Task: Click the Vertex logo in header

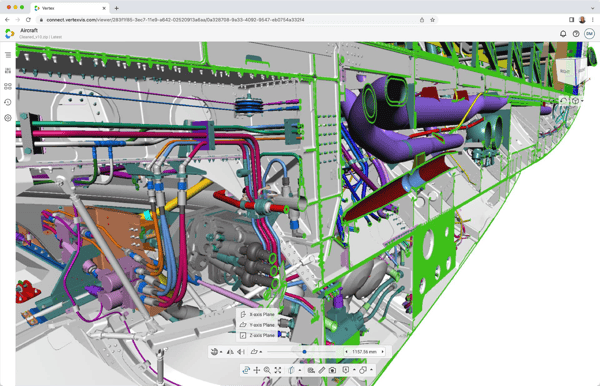Action: (10, 34)
